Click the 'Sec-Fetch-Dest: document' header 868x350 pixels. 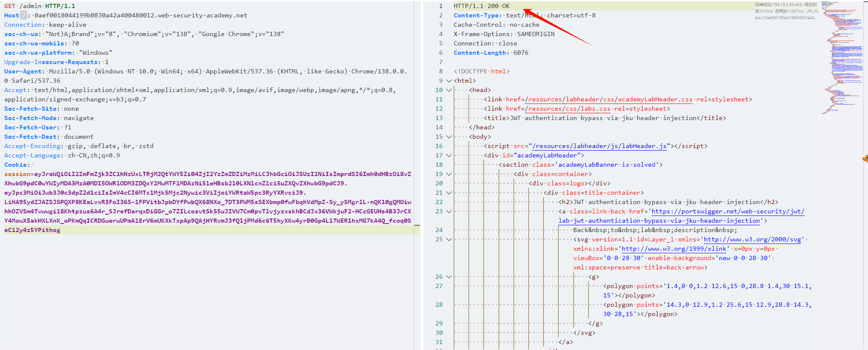[x=49, y=137]
